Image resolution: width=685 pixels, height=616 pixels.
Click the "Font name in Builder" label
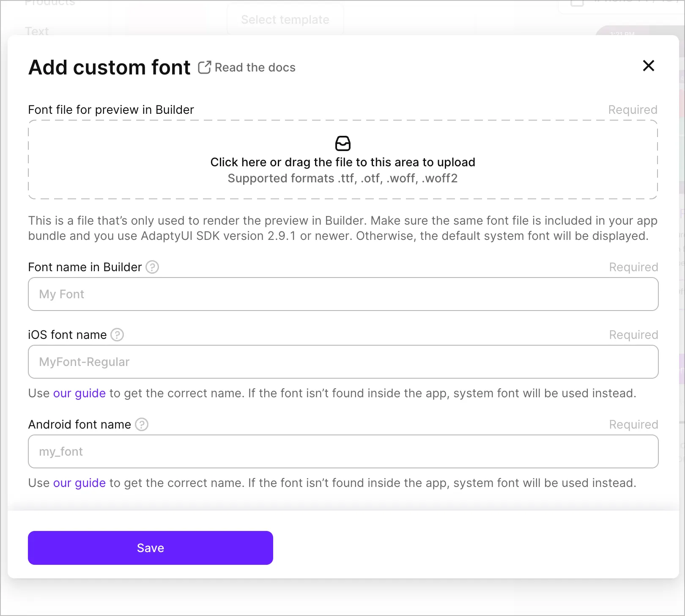click(85, 267)
